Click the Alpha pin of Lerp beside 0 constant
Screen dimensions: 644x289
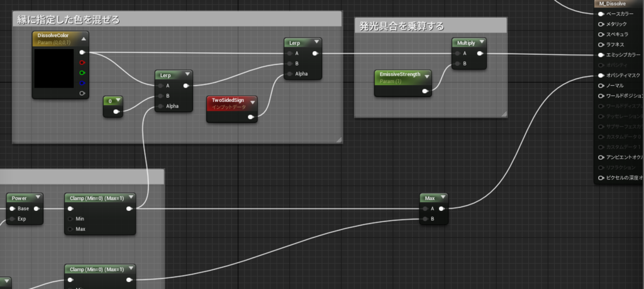pyautogui.click(x=160, y=106)
